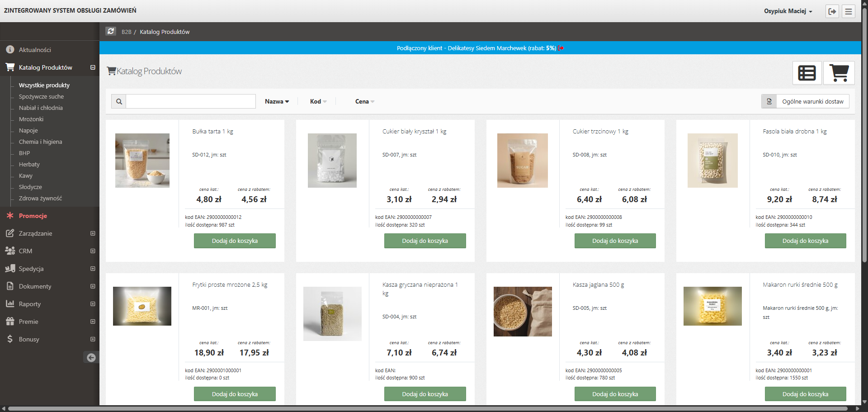The width and height of the screenshot is (868, 412).
Task: Open the shopping cart icon
Action: click(x=839, y=73)
